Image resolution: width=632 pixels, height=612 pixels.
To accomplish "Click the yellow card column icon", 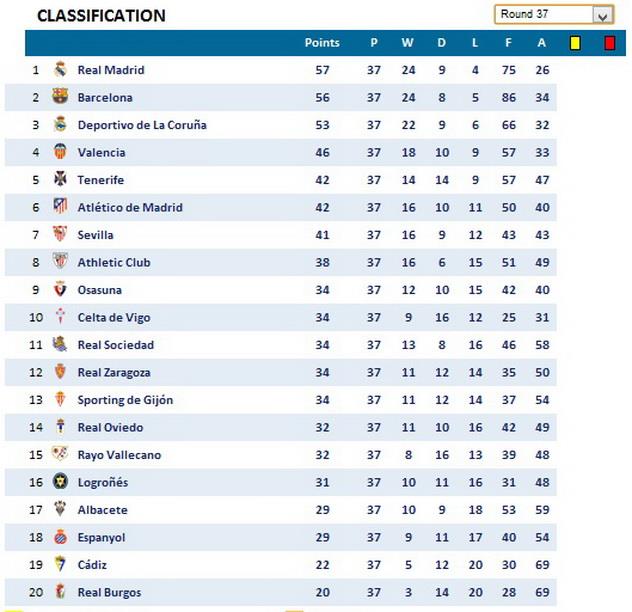I will pyautogui.click(x=575, y=43).
